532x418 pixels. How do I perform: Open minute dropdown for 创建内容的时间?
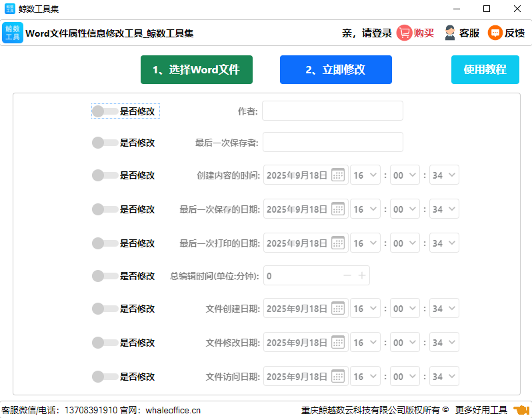coord(405,175)
